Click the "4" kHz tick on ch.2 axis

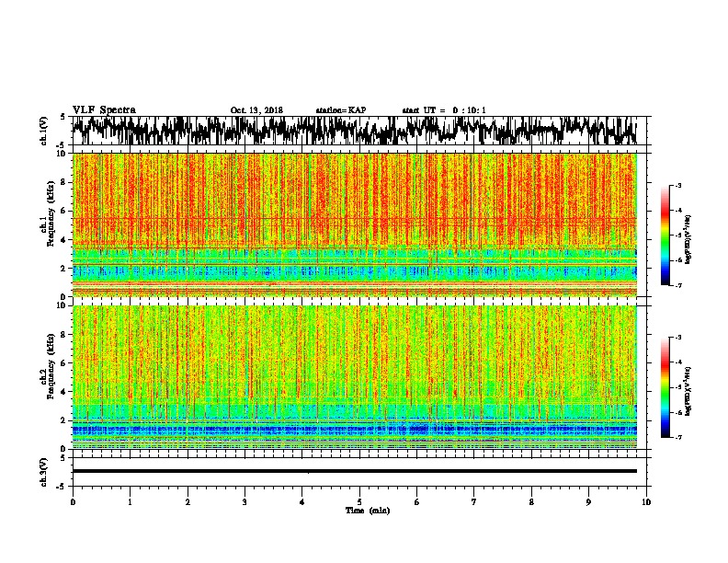pos(64,392)
